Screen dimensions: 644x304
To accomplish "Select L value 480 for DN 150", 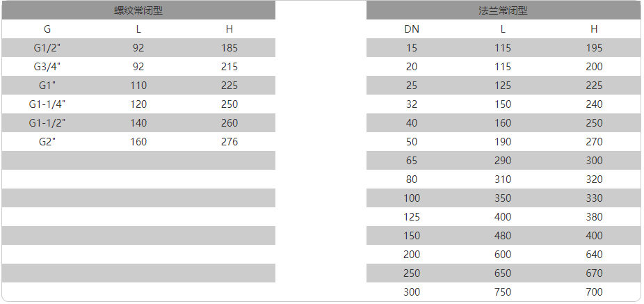I will click(503, 236).
